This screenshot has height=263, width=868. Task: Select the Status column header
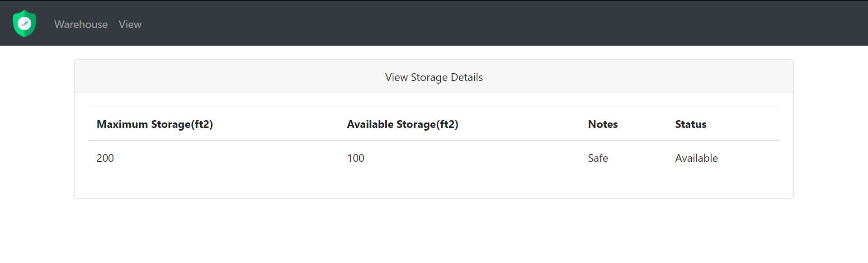pos(690,124)
